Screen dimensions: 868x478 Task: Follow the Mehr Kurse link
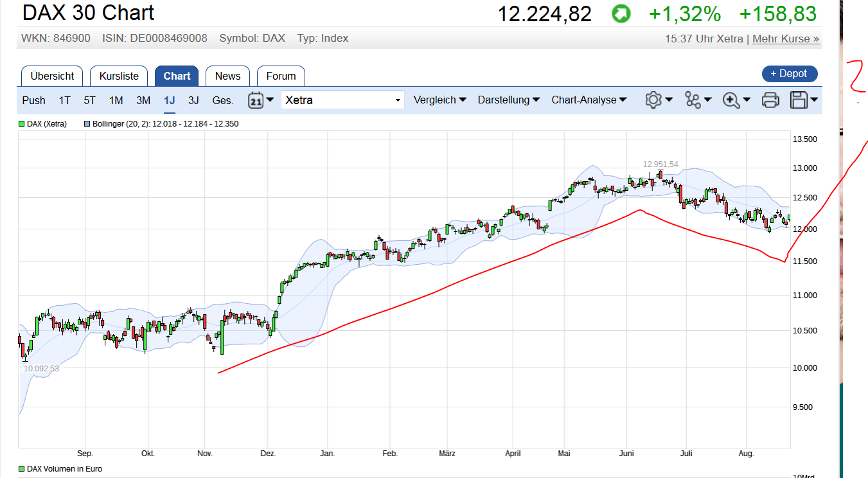786,39
